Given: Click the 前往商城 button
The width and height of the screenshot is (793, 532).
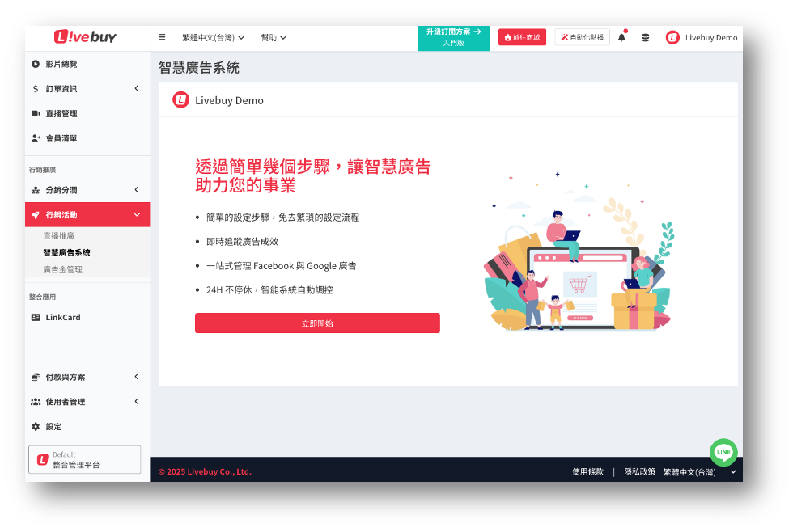Looking at the screenshot, I should click(x=523, y=37).
